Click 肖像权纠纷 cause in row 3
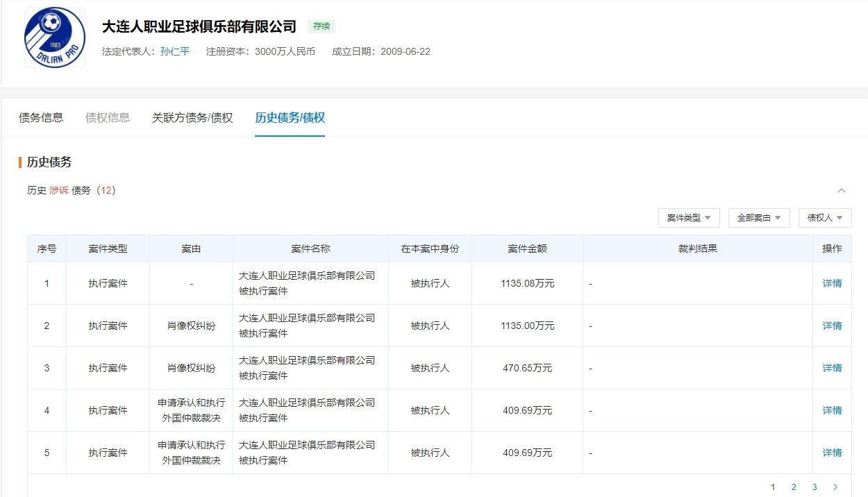Image resolution: width=868 pixels, height=497 pixels. click(191, 368)
